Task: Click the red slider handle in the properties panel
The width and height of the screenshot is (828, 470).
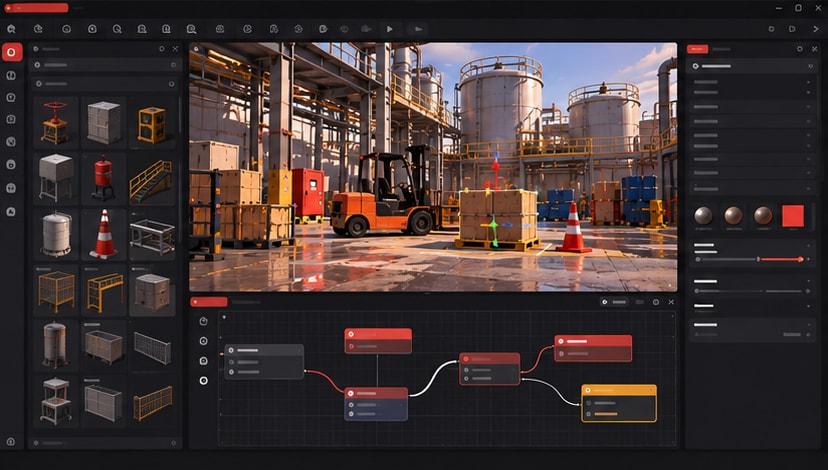Action: (801, 259)
